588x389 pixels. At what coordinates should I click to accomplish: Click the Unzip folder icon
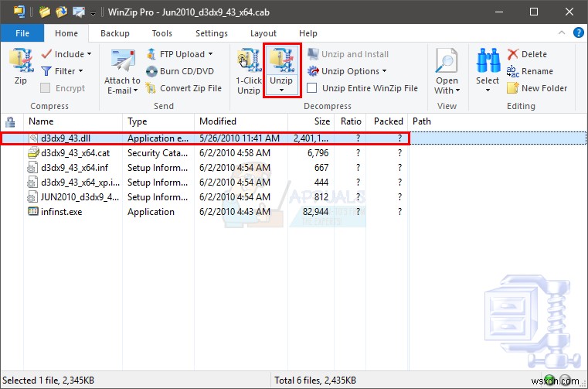pyautogui.click(x=281, y=60)
